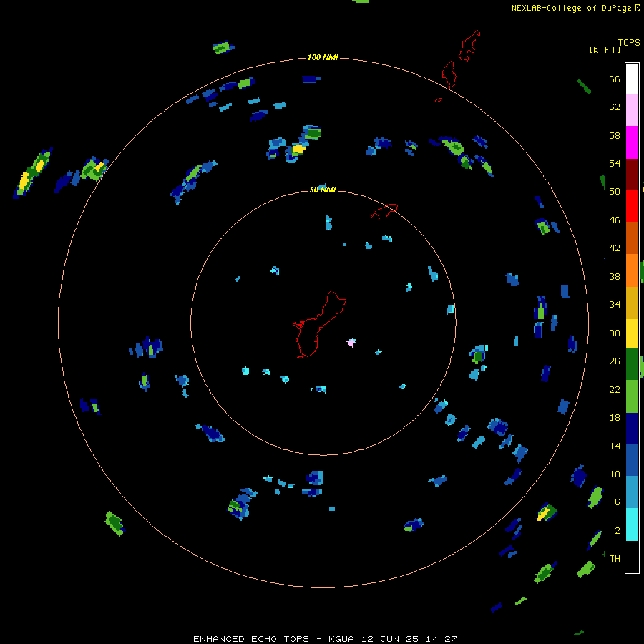Click the light green legend swatch

[x=632, y=396]
